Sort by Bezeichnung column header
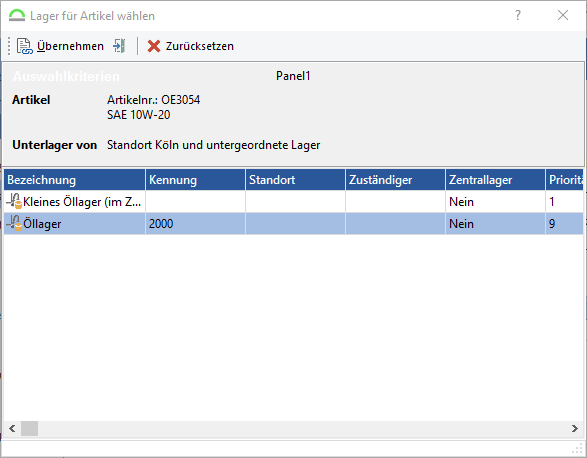The width and height of the screenshot is (587, 458). pos(74,180)
